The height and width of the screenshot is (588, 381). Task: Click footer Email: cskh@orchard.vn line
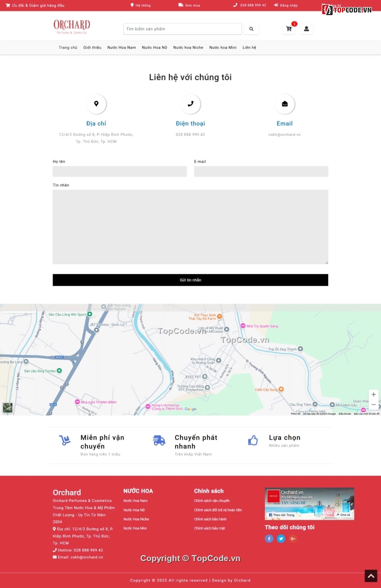click(78, 557)
